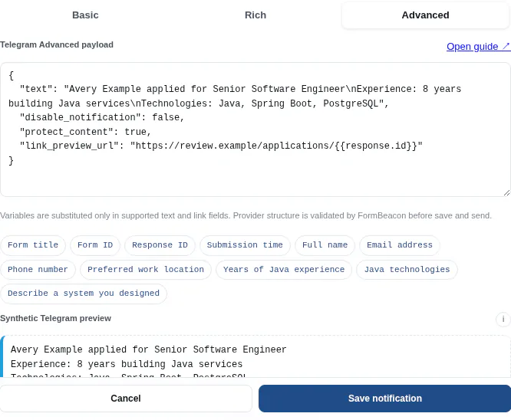Click the Synthetic Telegram preview heading
Image resolution: width=511 pixels, height=420 pixels.
pos(55,318)
